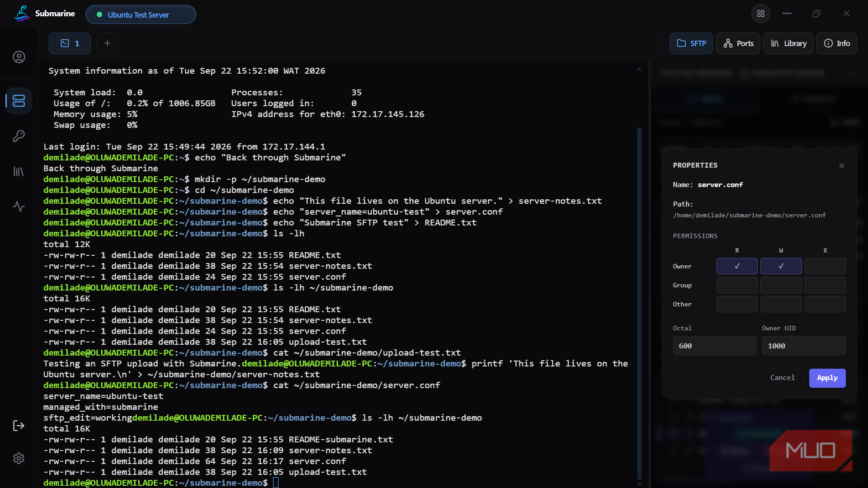868x488 pixels.
Task: Click 'Back through Submarine' output line
Action: [x=101, y=168]
